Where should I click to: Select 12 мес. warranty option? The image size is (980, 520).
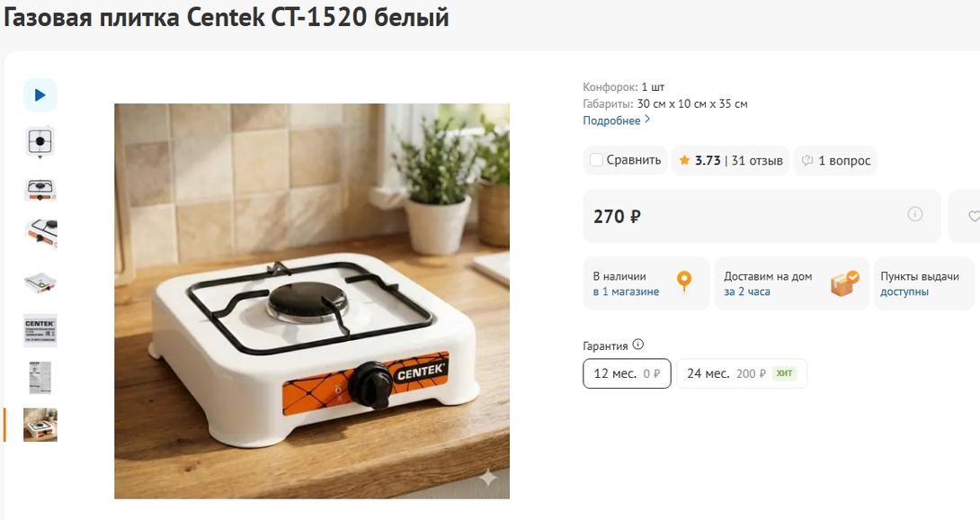627,373
